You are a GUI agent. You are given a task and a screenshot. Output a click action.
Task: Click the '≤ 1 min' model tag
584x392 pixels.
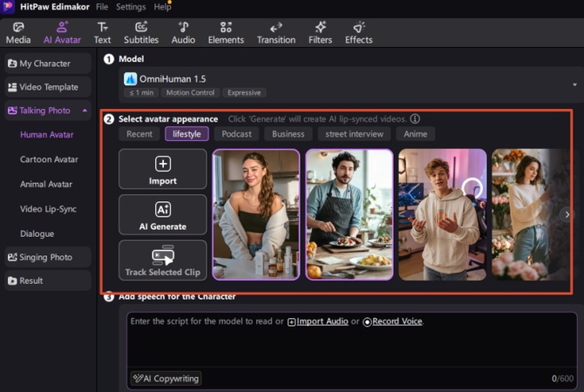point(141,92)
